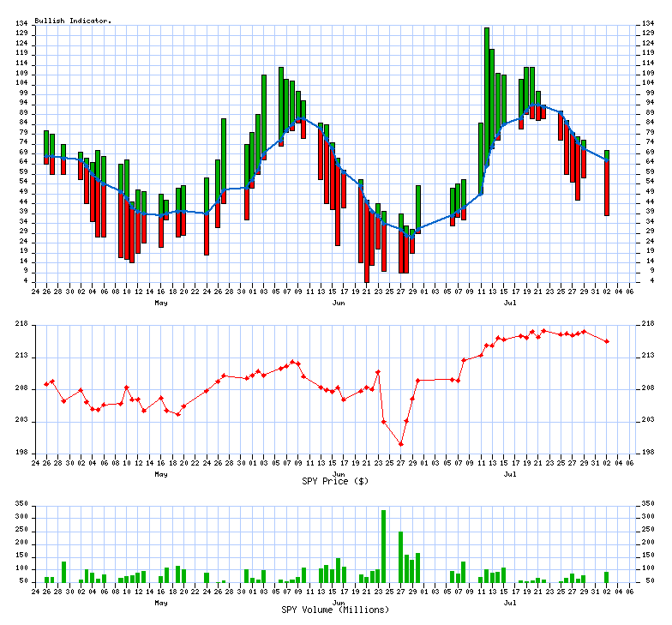This screenshot has width=672, height=625.
Task: Click the last data point on SPY price line
Action: (x=607, y=341)
